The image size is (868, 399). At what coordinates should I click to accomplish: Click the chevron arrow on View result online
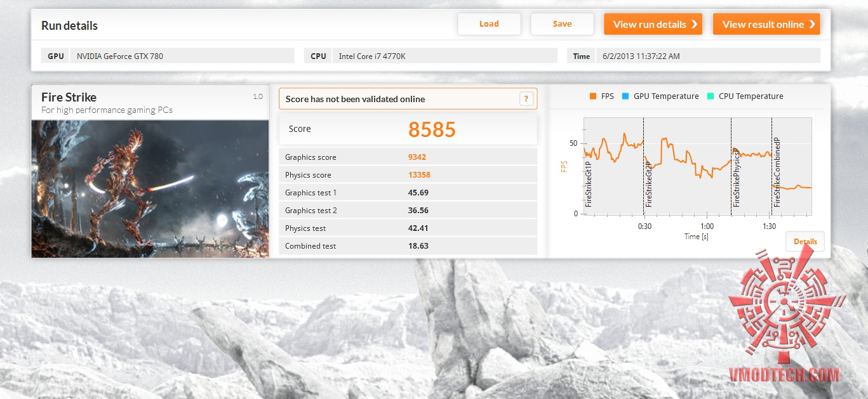812,24
